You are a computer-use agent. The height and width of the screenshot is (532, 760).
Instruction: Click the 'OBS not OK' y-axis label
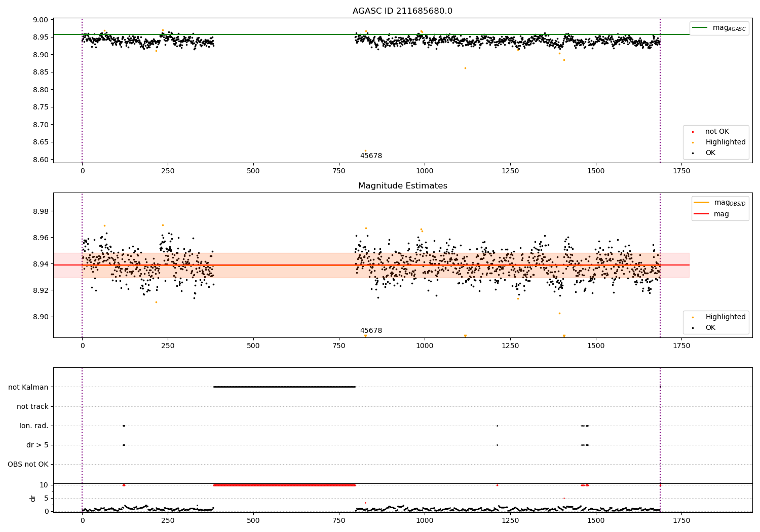28,464
